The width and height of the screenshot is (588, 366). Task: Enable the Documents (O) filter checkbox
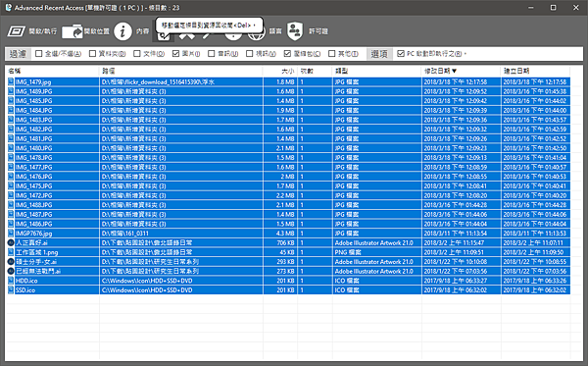click(x=137, y=54)
